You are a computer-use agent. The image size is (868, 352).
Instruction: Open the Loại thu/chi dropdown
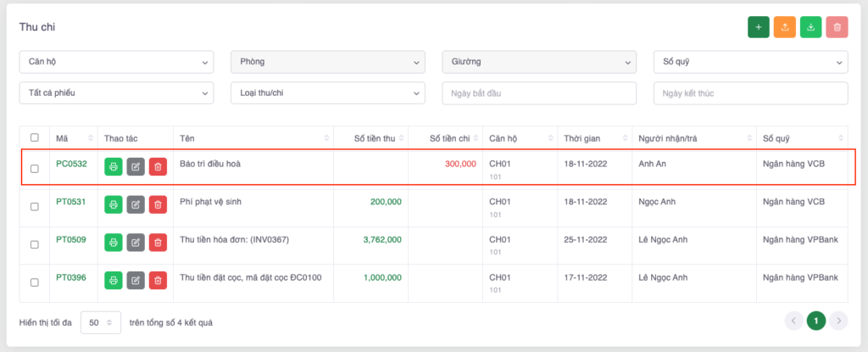coord(327,93)
